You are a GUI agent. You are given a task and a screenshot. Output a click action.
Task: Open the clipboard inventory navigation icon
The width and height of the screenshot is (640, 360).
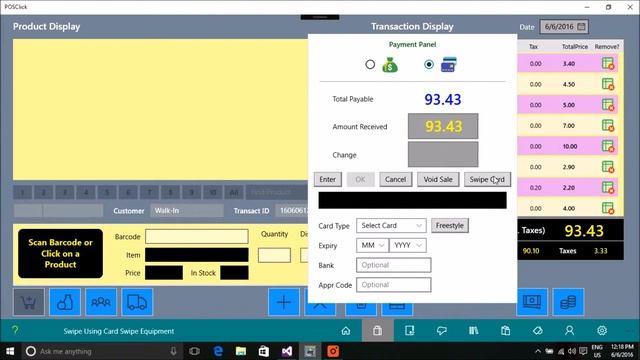(x=505, y=331)
